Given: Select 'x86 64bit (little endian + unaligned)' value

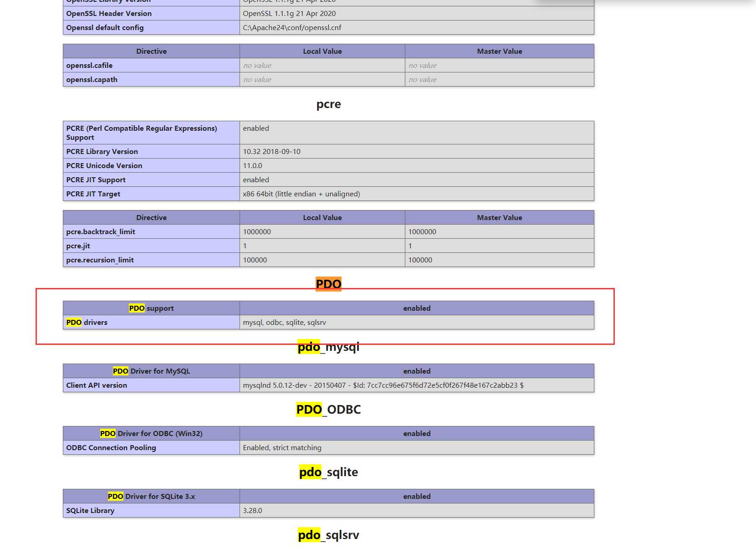Looking at the screenshot, I should coord(301,194).
